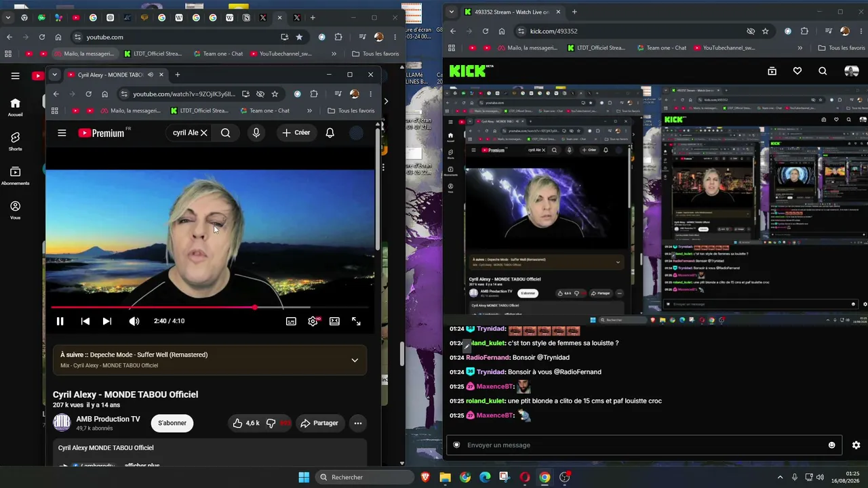Pause the YouTube video
Image resolution: width=868 pixels, height=488 pixels.
60,321
